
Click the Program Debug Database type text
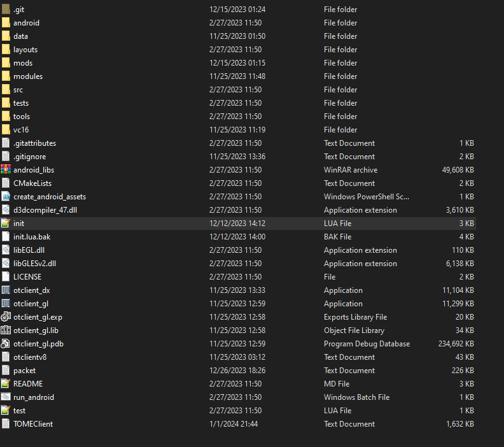(367, 344)
